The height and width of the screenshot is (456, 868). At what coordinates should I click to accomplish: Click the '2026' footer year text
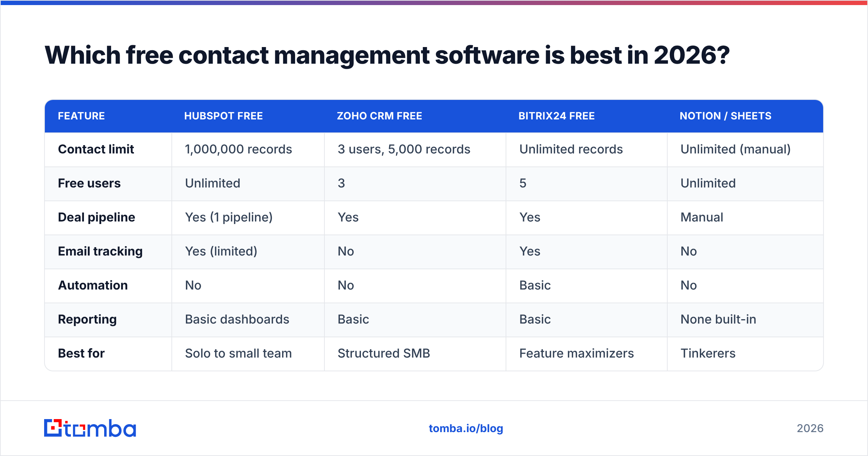[810, 428]
